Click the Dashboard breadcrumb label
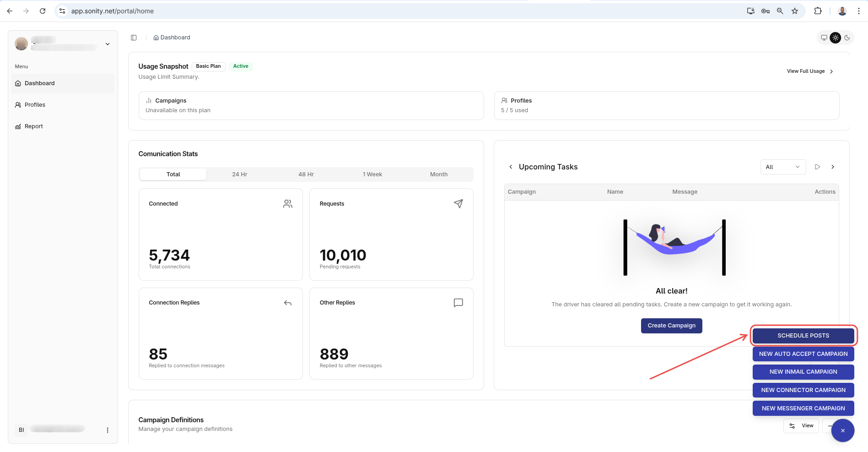Screen dimensions: 868x452 [175, 38]
